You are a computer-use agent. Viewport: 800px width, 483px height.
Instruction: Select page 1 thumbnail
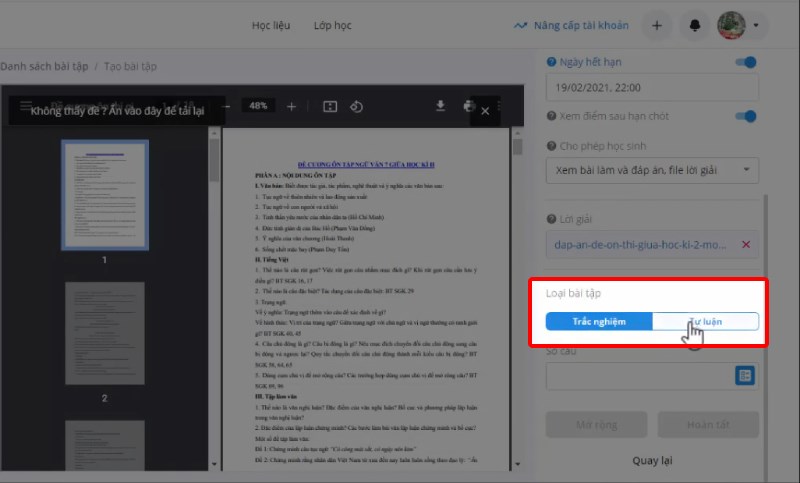pyautogui.click(x=105, y=195)
